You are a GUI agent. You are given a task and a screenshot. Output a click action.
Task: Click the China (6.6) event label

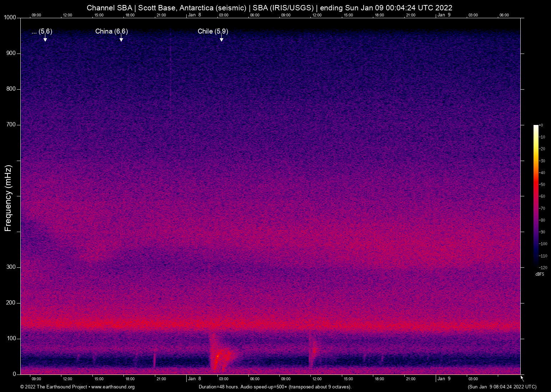click(x=111, y=31)
